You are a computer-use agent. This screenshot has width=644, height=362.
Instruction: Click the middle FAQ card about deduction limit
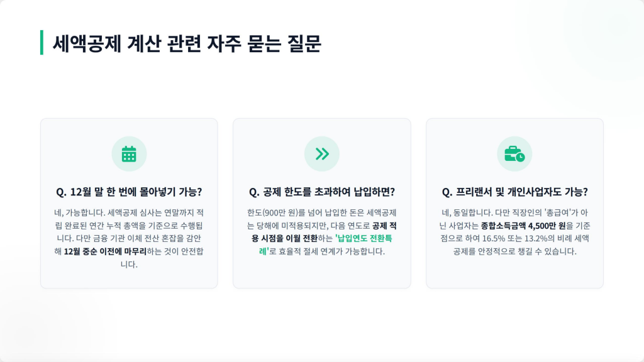point(322,203)
